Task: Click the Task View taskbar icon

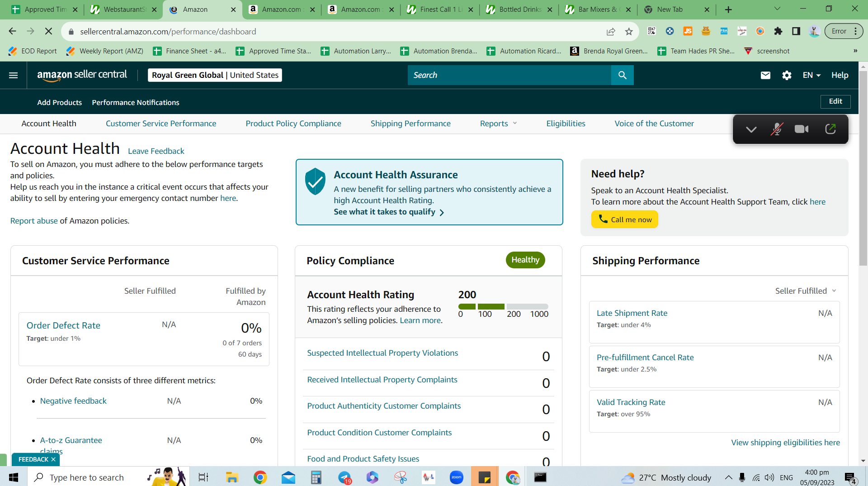Action: click(203, 477)
